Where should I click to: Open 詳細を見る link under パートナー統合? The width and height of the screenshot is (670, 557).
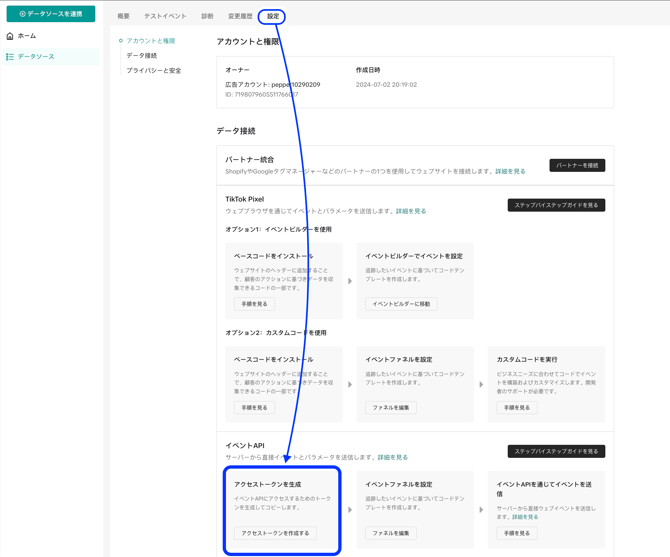pos(510,172)
